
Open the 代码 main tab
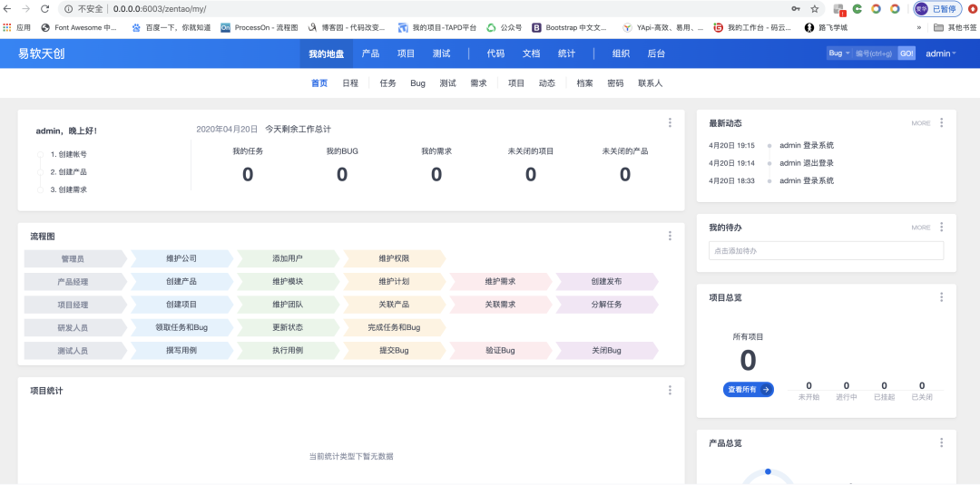point(495,53)
